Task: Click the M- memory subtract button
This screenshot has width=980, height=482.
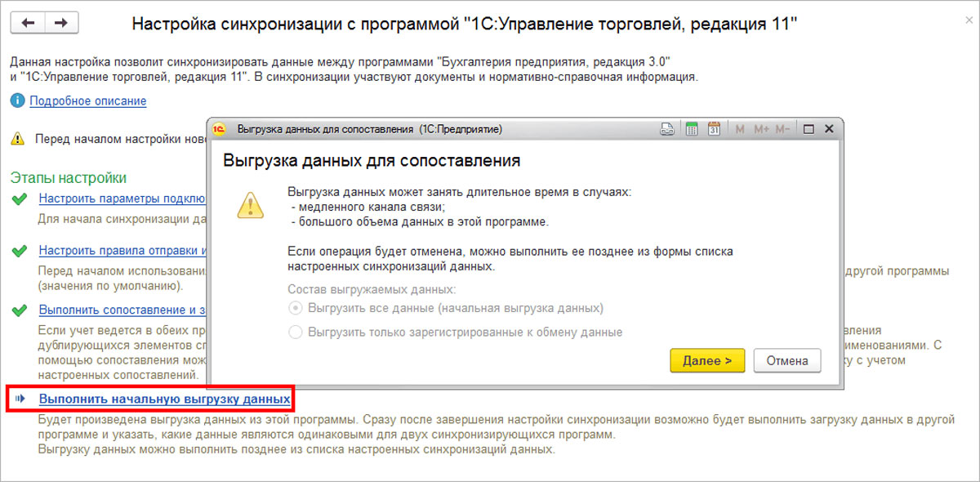Action: (x=782, y=129)
